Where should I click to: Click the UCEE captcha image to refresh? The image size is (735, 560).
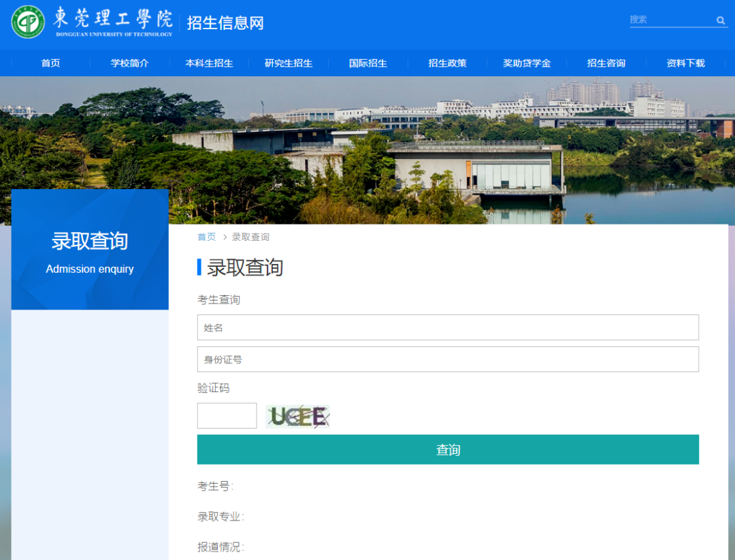point(297,416)
